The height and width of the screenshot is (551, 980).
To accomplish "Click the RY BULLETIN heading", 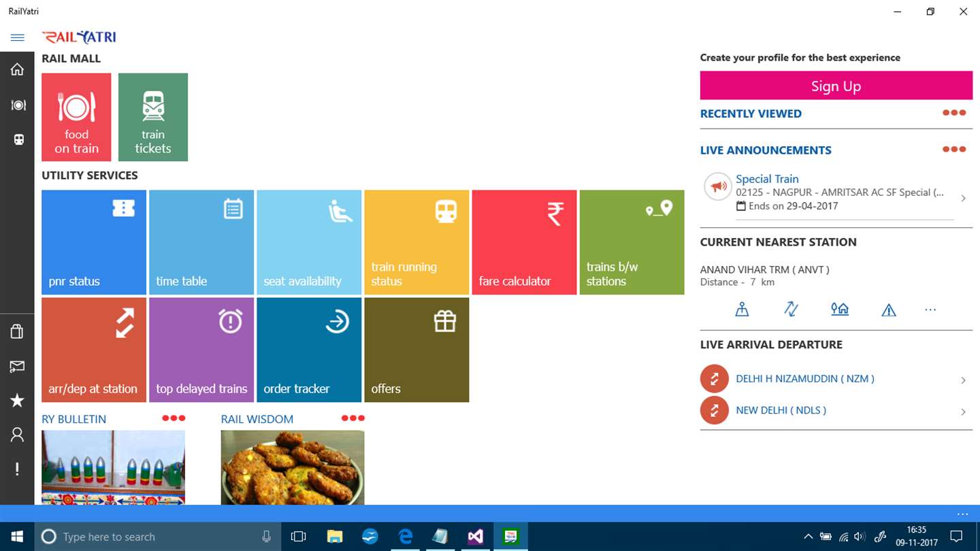I will click(x=74, y=419).
